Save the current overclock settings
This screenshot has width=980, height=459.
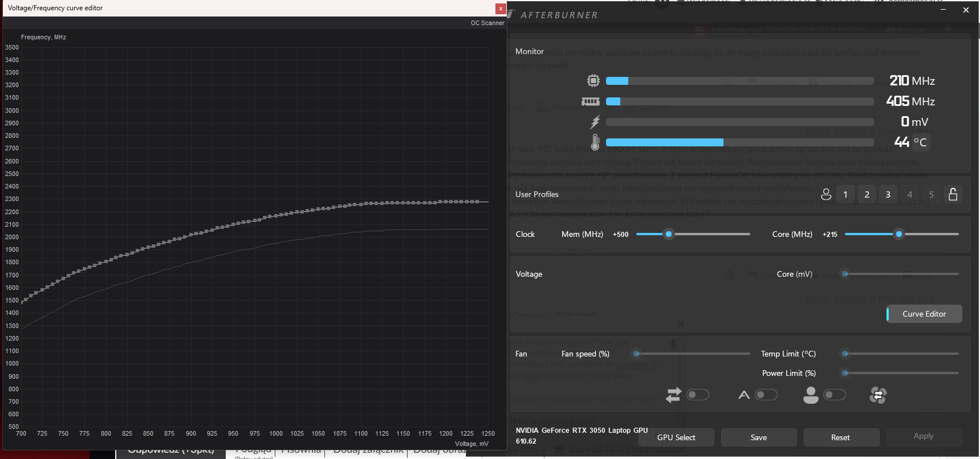(759, 437)
